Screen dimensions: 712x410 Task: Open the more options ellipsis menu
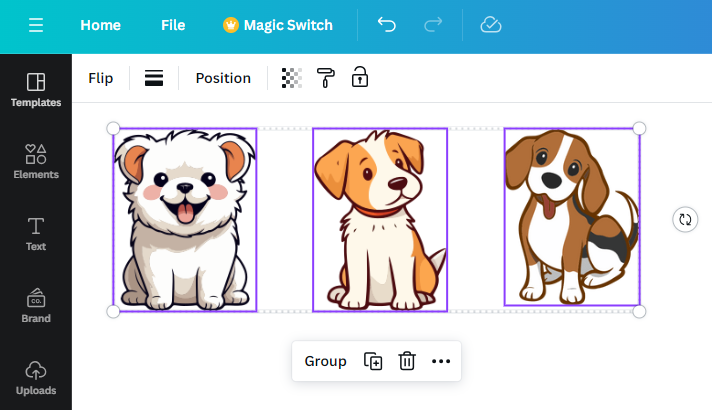441,361
